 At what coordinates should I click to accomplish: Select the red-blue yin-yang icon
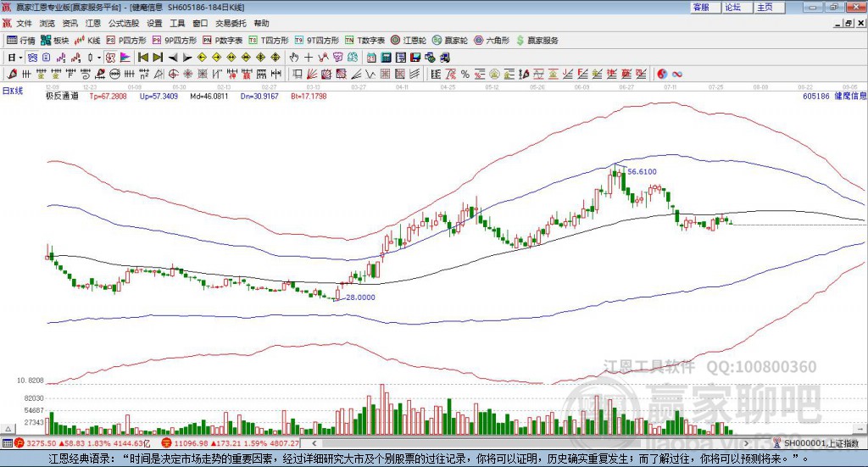[662, 74]
